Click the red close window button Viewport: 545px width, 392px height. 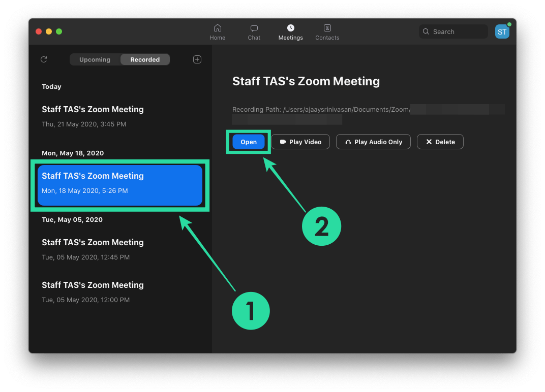[39, 31]
